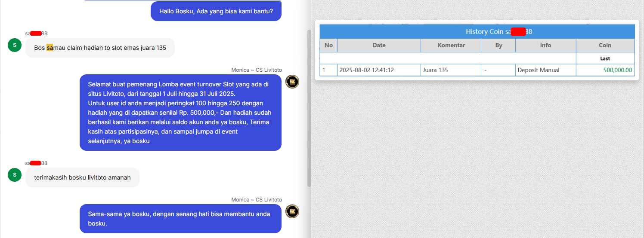644x238 pixels.
Task: Click the green S avatar beside claim message
Action: click(15, 45)
